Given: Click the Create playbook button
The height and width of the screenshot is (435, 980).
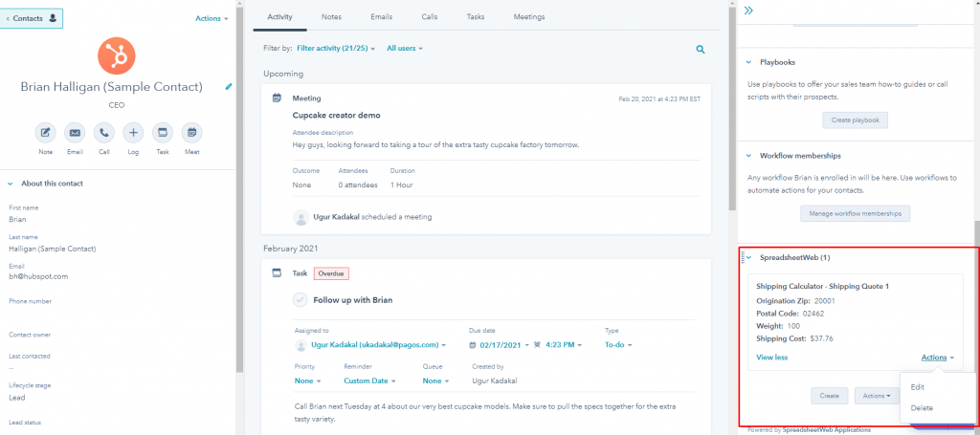Looking at the screenshot, I should [856, 120].
